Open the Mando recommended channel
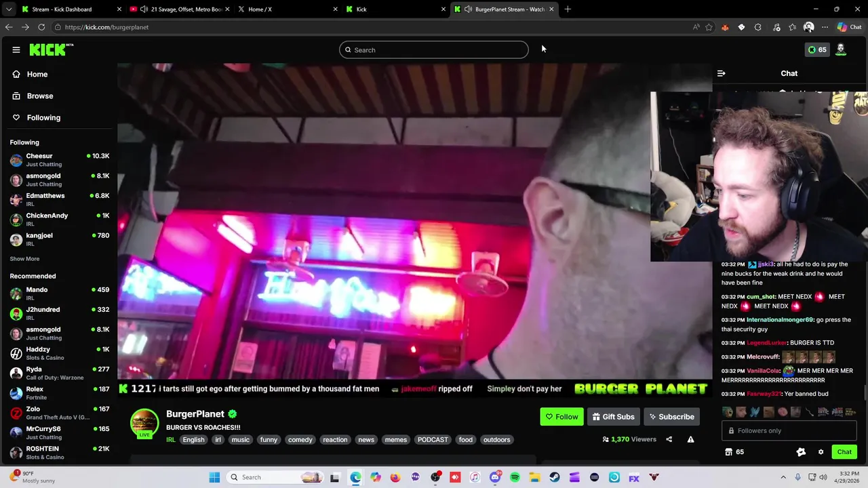This screenshot has width=868, height=488. (x=60, y=293)
